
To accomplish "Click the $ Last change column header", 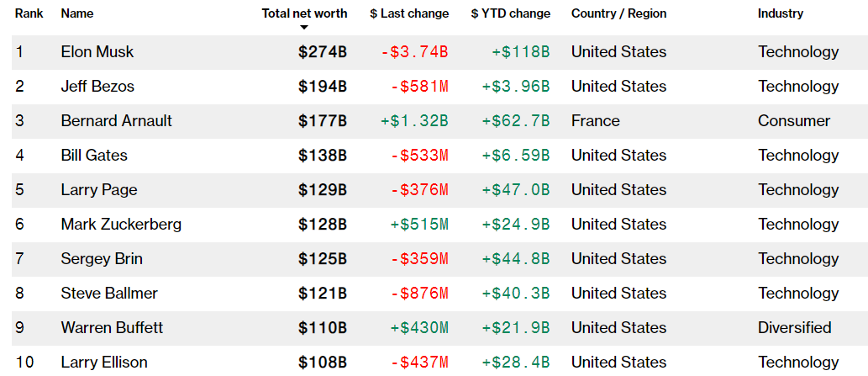I will point(409,13).
